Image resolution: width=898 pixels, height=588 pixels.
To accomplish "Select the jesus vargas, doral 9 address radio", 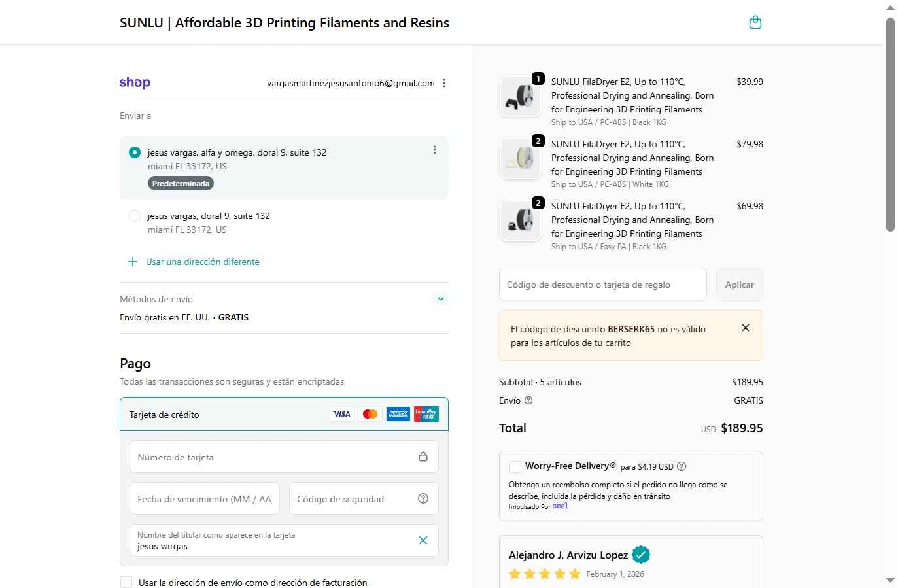I will pyautogui.click(x=135, y=216).
